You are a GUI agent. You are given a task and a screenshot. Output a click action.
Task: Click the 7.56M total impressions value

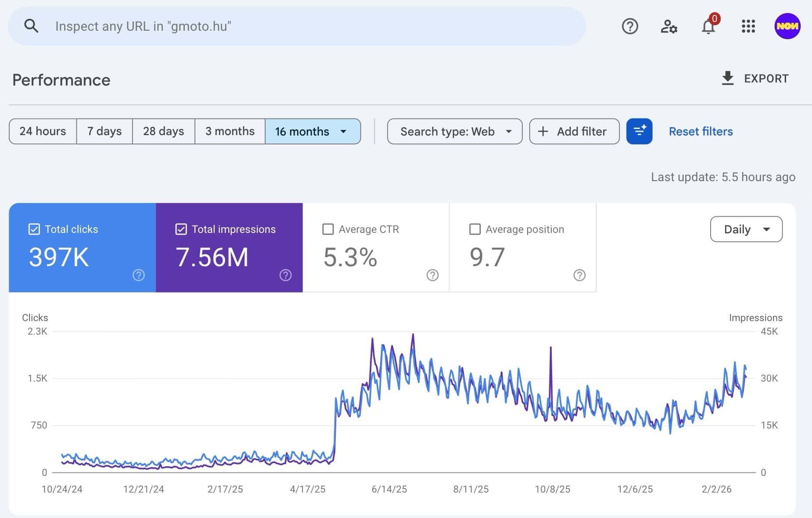tap(212, 257)
